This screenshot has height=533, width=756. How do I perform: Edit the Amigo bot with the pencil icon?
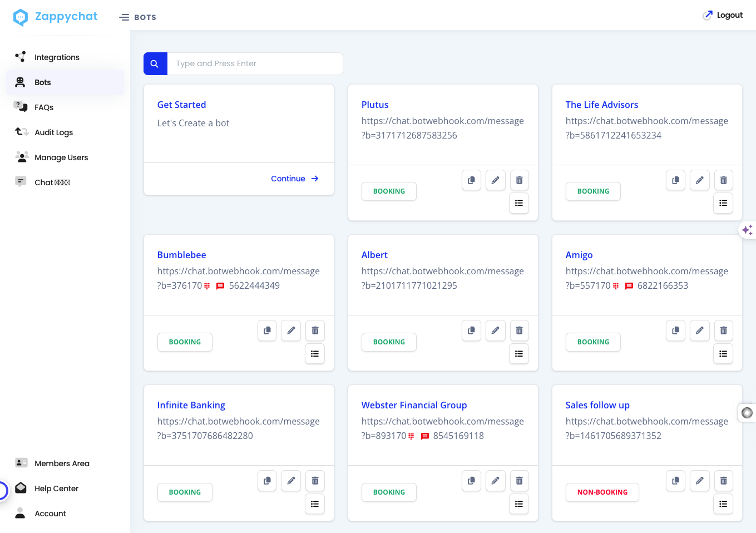tap(699, 330)
